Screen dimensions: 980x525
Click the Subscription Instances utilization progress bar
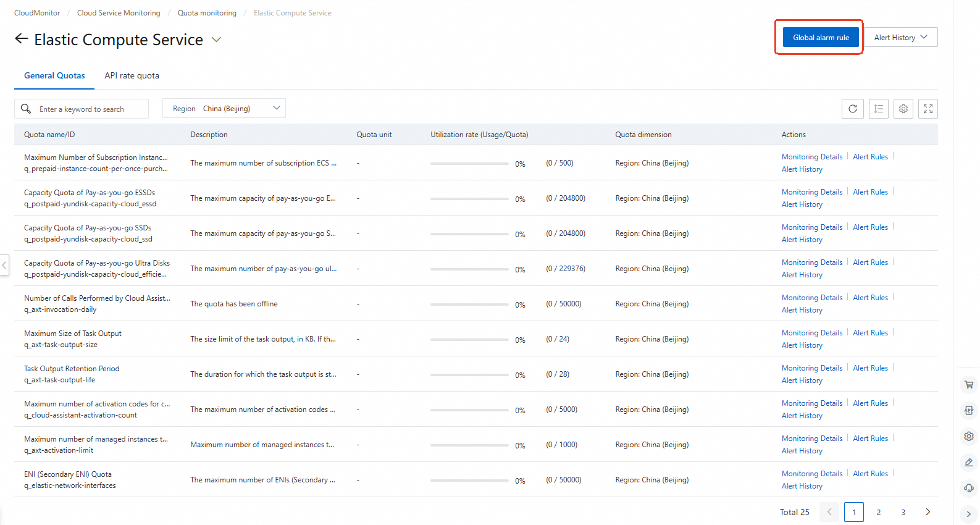click(x=469, y=164)
